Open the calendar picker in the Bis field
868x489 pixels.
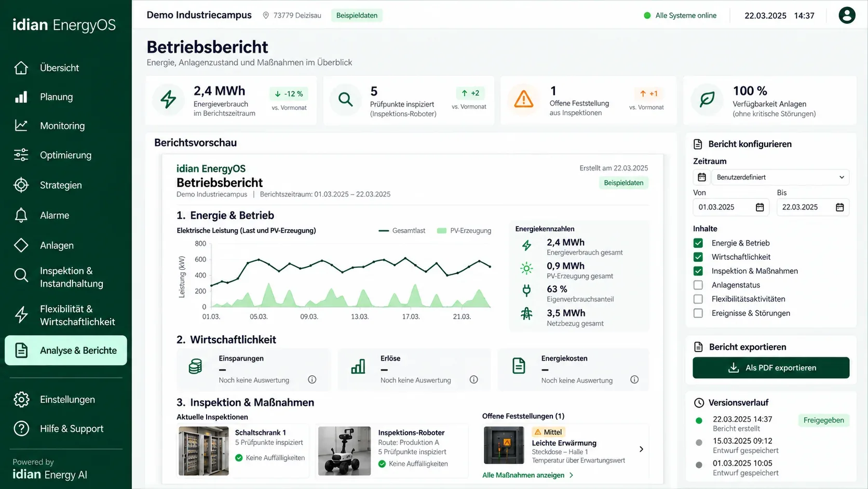840,207
